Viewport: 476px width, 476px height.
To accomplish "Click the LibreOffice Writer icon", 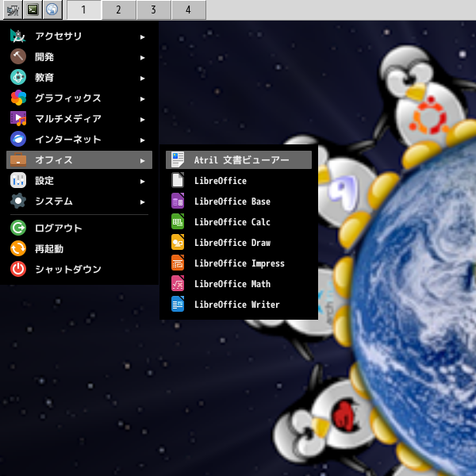I will (x=178, y=305).
